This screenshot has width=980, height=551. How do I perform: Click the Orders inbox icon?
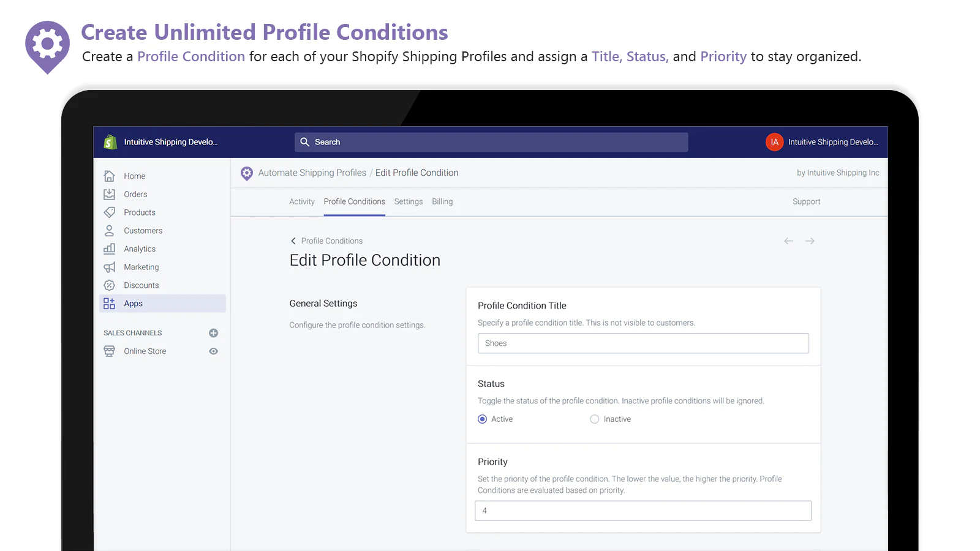click(110, 194)
